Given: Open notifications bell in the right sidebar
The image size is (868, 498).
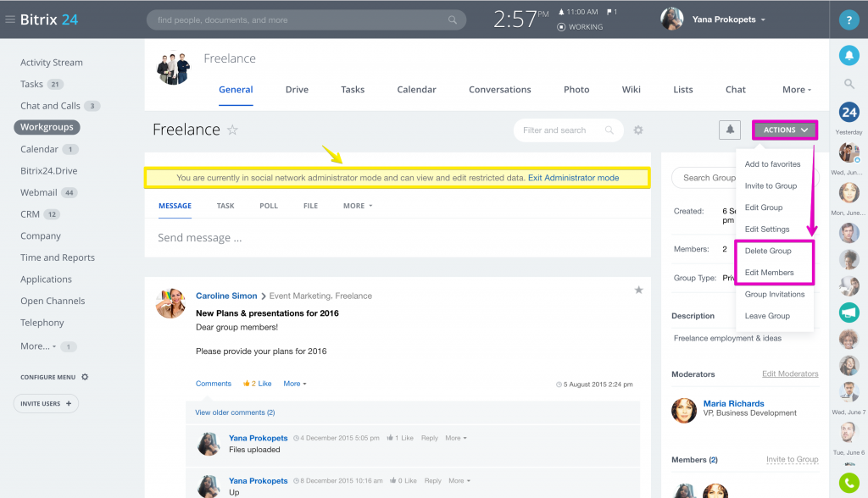Looking at the screenshot, I should (849, 55).
